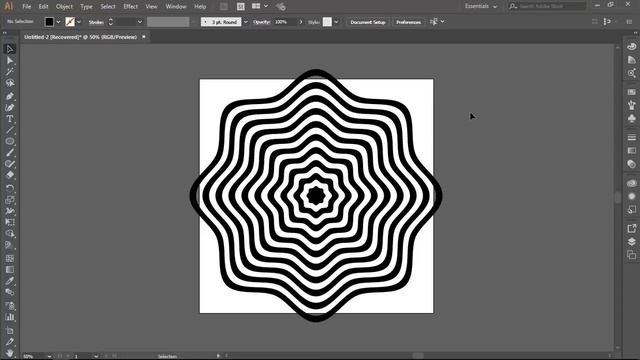Viewport: 640px width, 360px height.
Task: Open the 3 pt. Round brush dropdown
Action: point(246,22)
